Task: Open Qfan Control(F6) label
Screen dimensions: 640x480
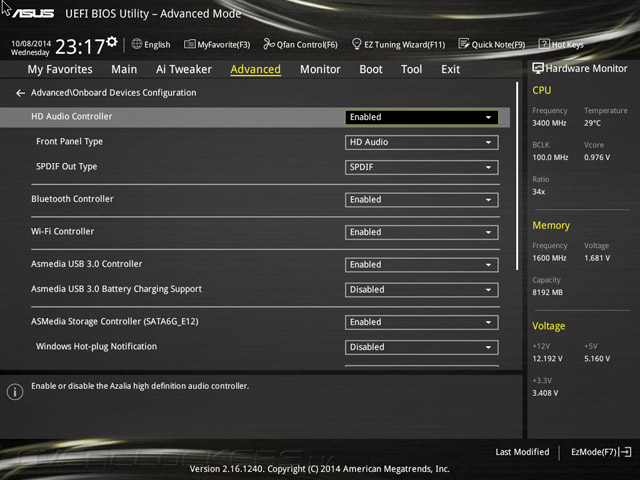Action: coord(307,44)
